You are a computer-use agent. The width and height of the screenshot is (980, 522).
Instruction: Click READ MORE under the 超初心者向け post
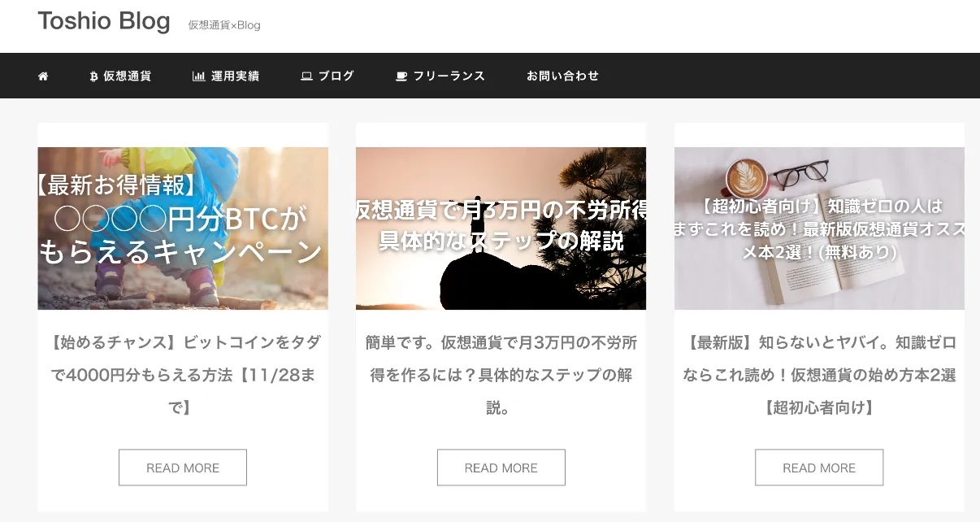pos(819,468)
